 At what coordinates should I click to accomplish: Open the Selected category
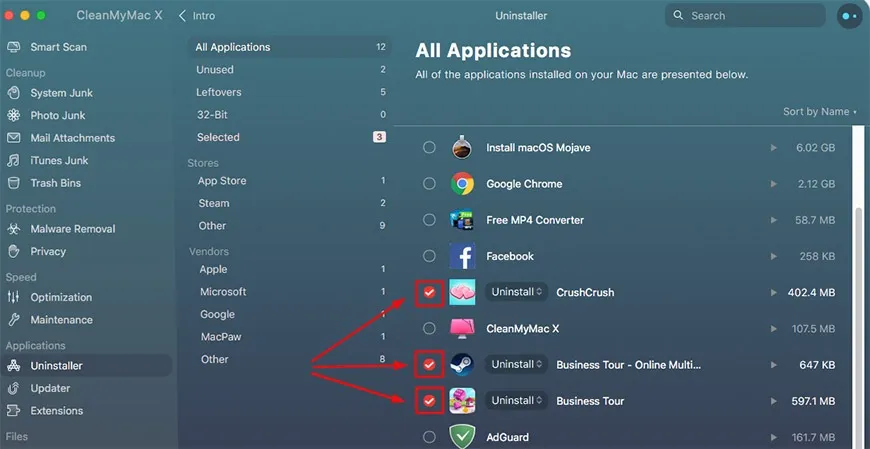(x=290, y=137)
